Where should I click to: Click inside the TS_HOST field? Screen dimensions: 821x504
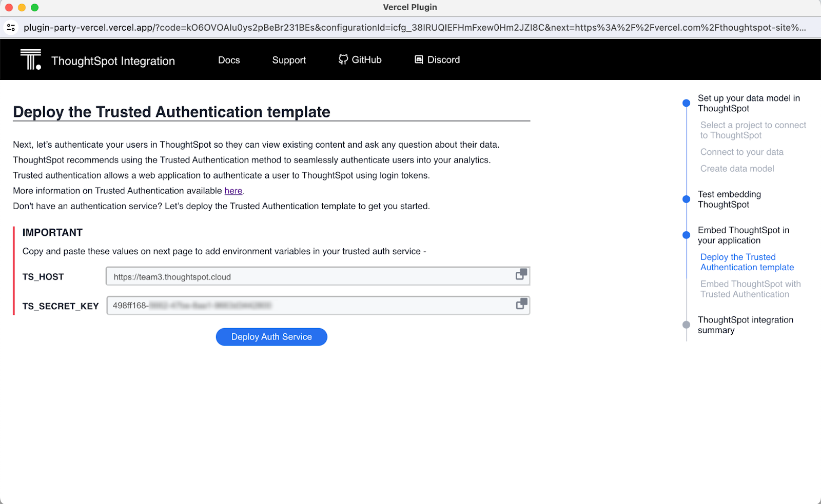308,277
